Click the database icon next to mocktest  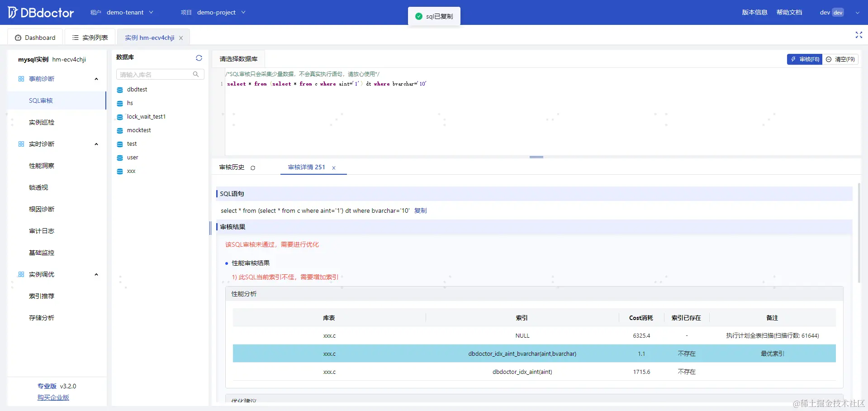pyautogui.click(x=119, y=130)
